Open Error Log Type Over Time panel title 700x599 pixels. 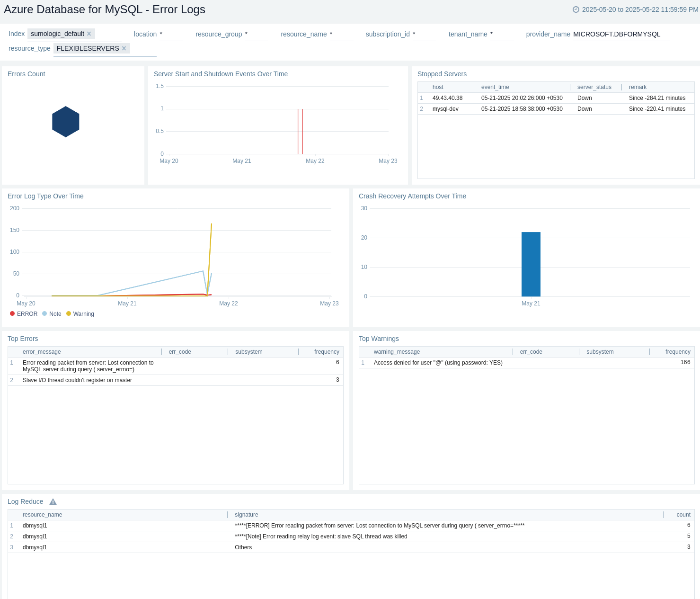pyautogui.click(x=45, y=196)
